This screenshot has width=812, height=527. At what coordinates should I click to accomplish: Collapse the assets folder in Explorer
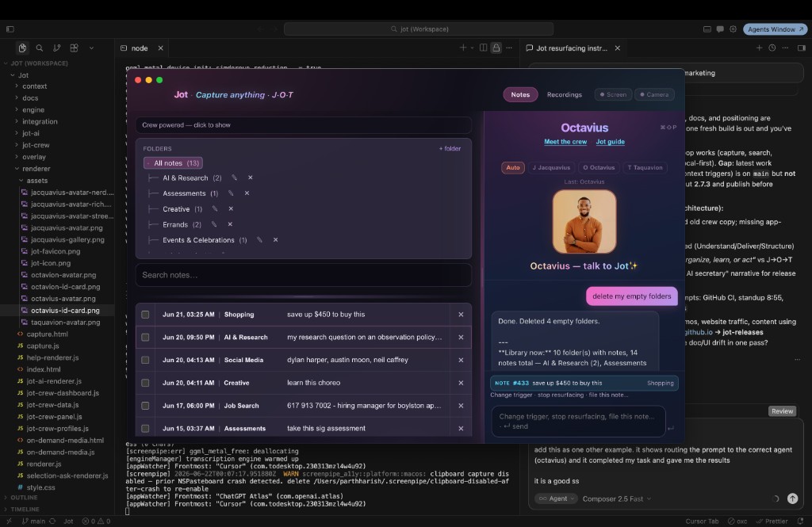pos(36,181)
